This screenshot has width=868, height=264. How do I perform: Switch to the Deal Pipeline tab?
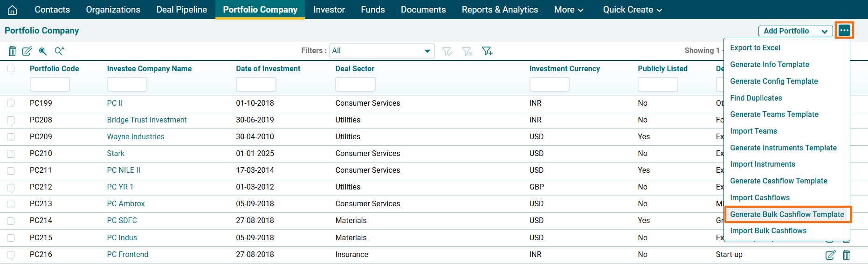[181, 10]
